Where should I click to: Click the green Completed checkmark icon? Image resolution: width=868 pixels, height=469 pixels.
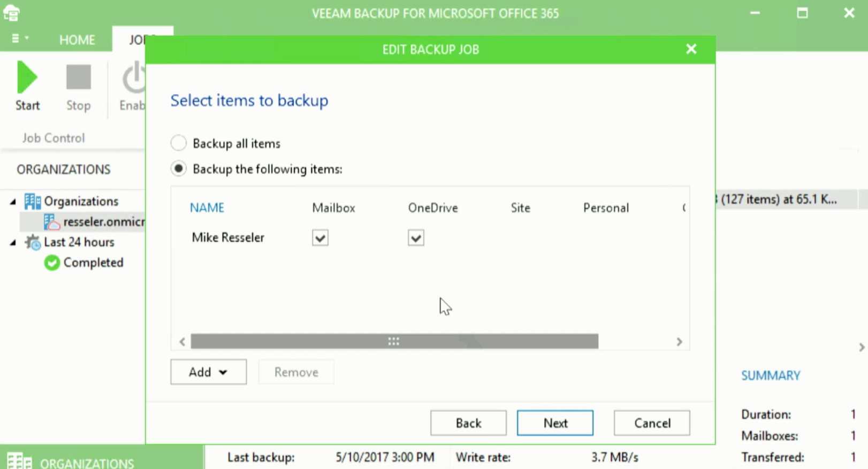(52, 263)
